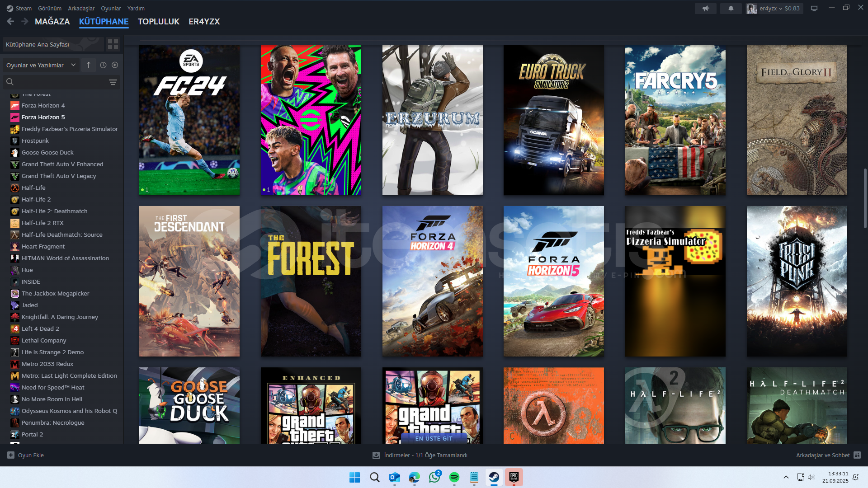Open the Forza Horizon 5 cover
Image resolution: width=868 pixels, height=488 pixels.
point(554,281)
